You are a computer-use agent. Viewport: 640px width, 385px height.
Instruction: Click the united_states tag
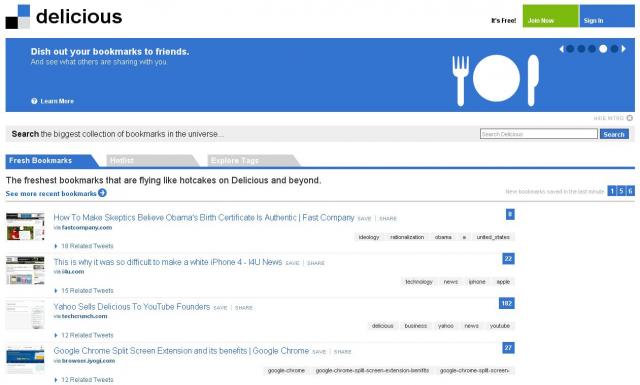pyautogui.click(x=493, y=237)
